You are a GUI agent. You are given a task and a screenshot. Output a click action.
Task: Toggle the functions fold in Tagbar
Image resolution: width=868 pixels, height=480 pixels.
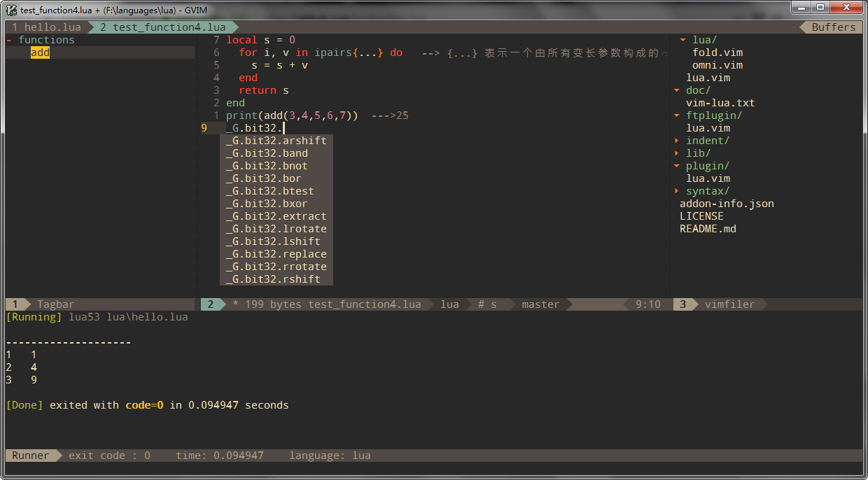click(8, 39)
